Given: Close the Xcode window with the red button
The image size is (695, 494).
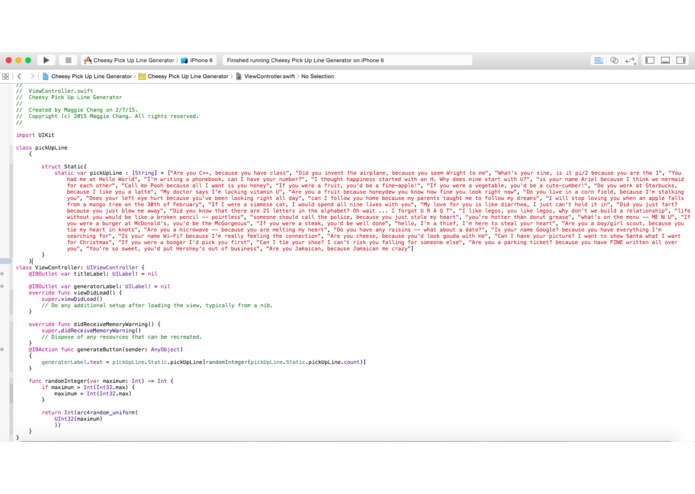Looking at the screenshot, I should point(8,60).
